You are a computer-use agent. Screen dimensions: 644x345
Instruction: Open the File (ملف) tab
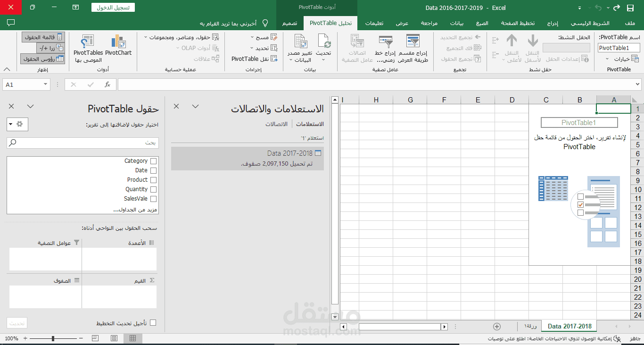[x=629, y=23]
